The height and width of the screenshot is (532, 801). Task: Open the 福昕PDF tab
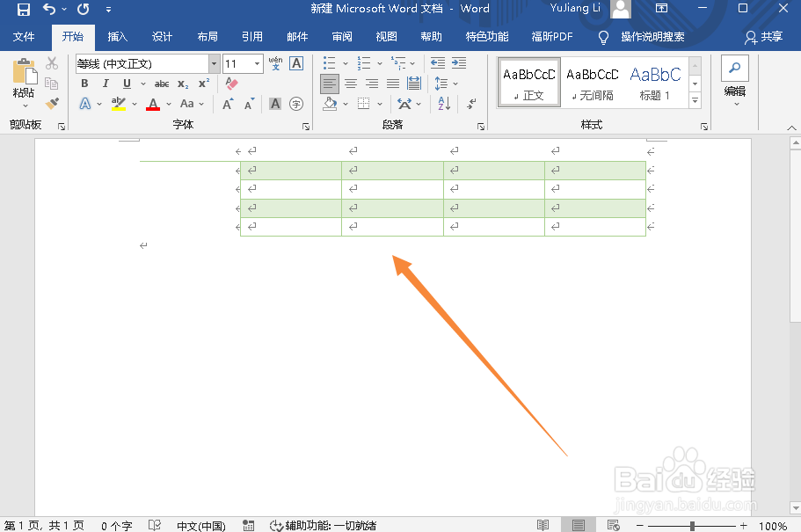[551, 37]
